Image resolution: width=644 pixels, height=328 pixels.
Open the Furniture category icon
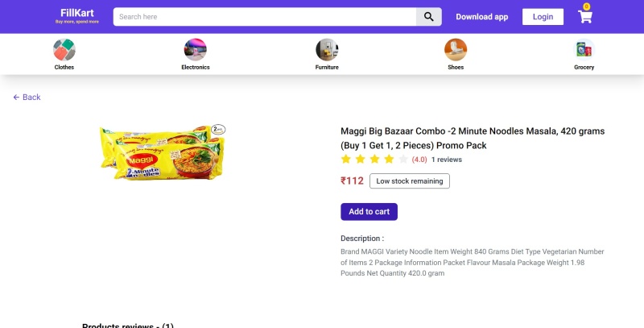tap(327, 50)
